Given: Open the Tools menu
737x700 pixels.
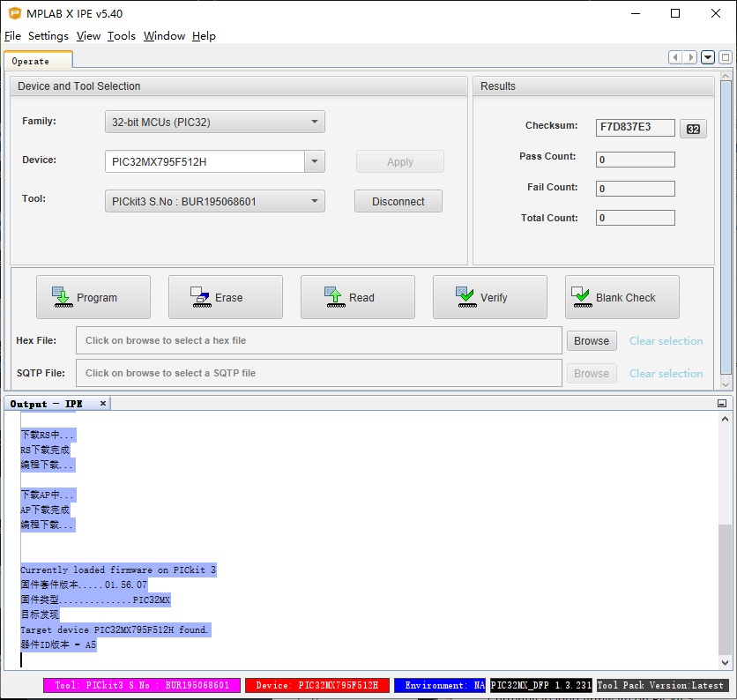Looking at the screenshot, I should pos(122,36).
